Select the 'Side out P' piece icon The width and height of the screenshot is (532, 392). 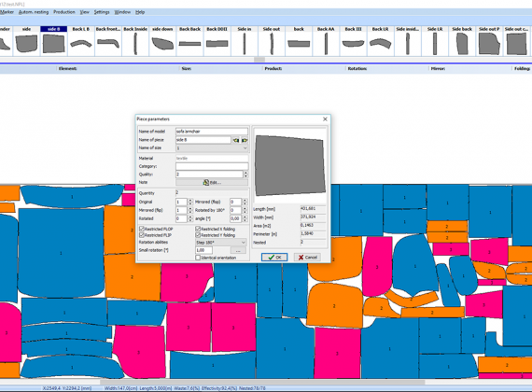tap(489, 41)
